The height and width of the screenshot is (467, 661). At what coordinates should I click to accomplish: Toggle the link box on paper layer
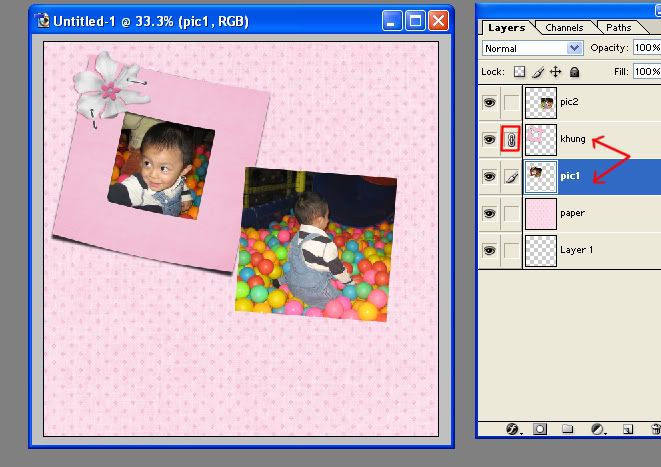pos(511,214)
